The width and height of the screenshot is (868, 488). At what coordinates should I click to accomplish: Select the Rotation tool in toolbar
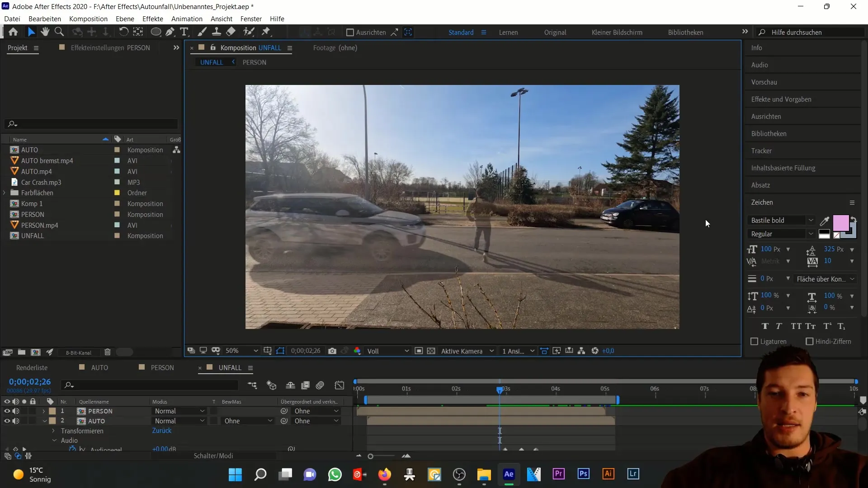tap(122, 32)
